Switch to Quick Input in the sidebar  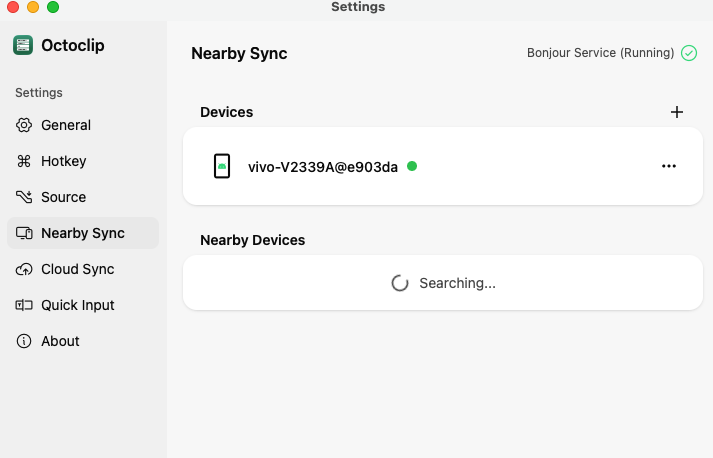[77, 305]
